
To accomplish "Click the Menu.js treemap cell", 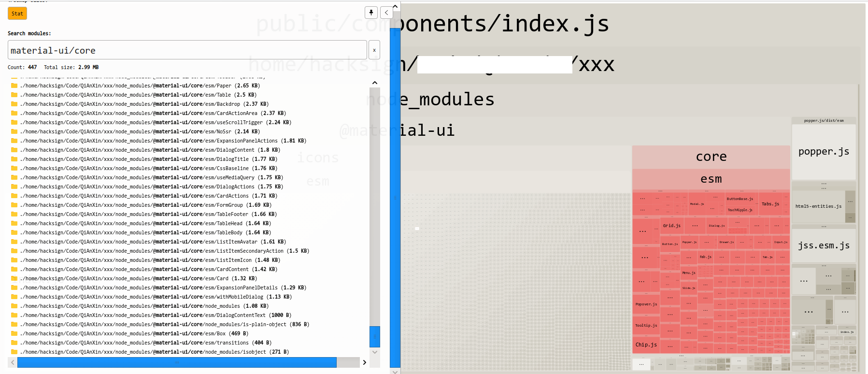I will [x=689, y=273].
